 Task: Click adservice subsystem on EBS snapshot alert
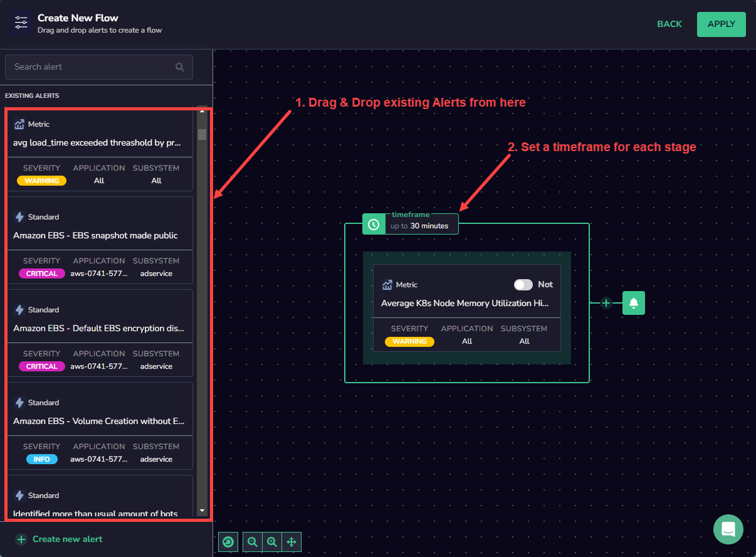[x=156, y=273]
